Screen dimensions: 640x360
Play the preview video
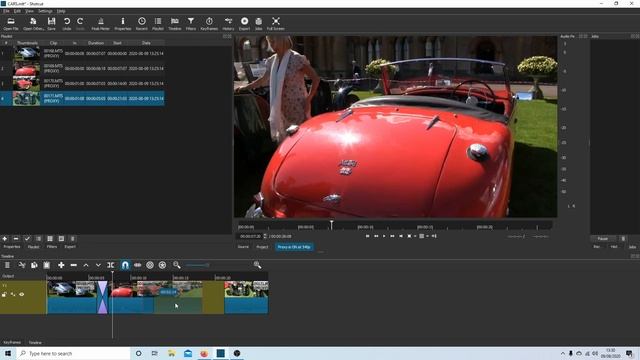tap(384, 236)
